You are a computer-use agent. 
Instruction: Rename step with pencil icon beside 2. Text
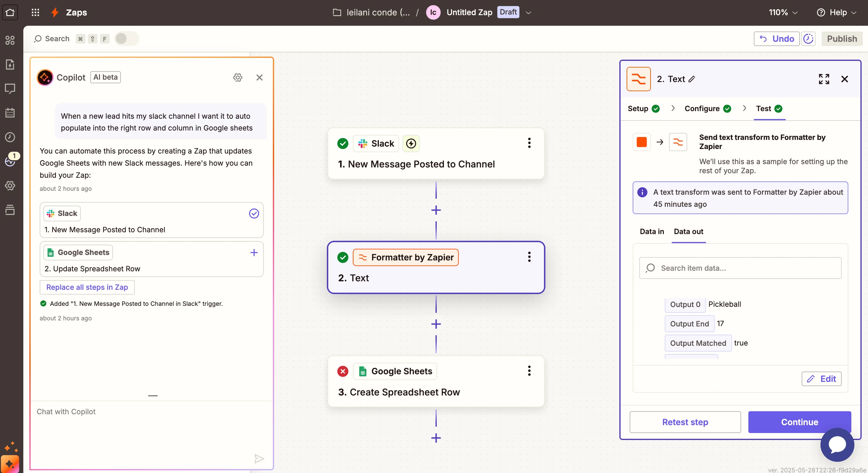(692, 79)
